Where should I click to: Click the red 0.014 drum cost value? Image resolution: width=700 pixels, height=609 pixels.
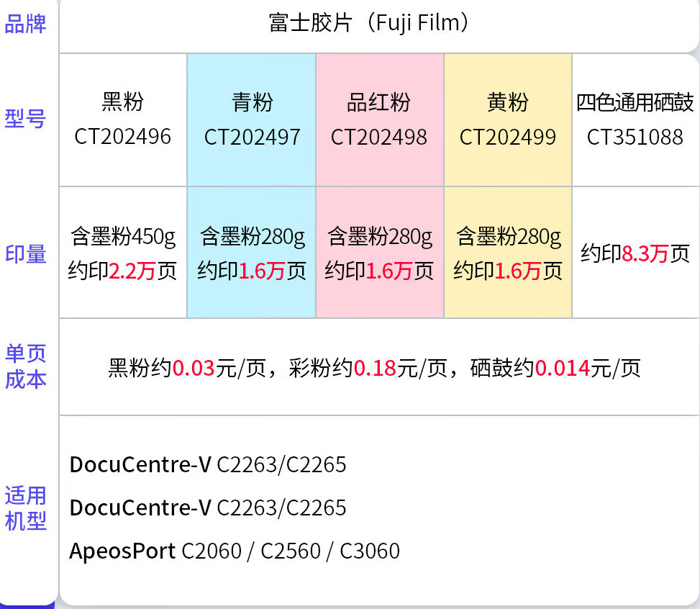[563, 369]
